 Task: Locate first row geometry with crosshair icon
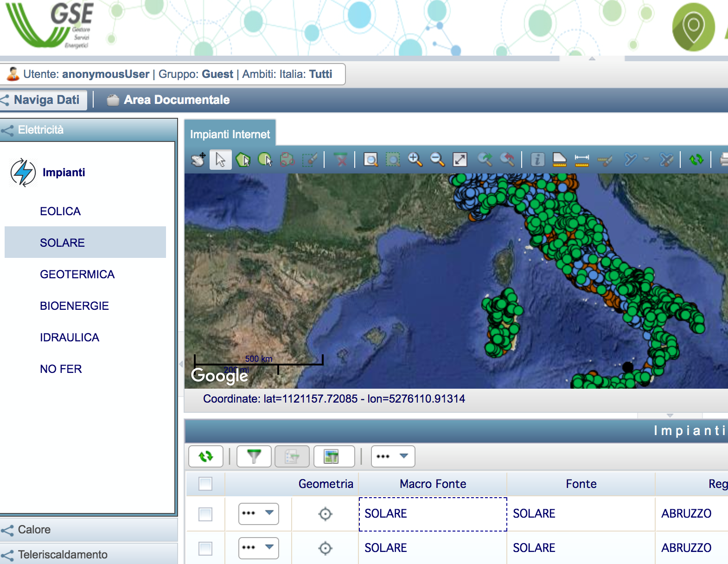click(326, 514)
